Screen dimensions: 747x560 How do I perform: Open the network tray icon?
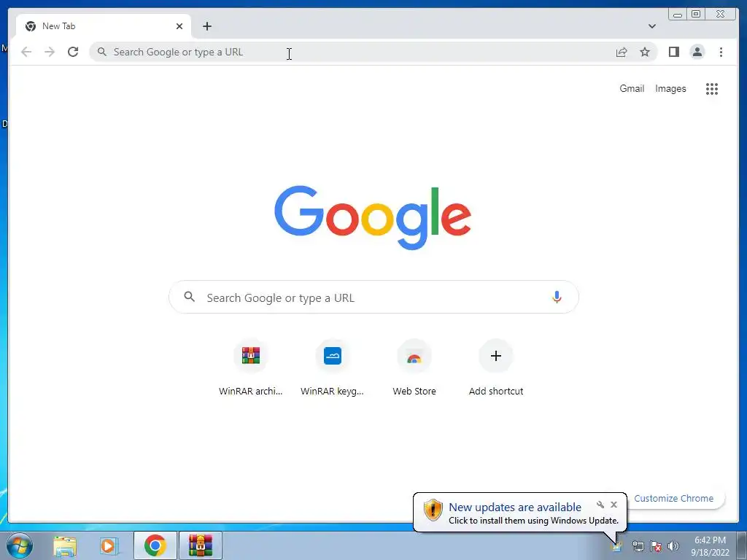pyautogui.click(x=638, y=547)
